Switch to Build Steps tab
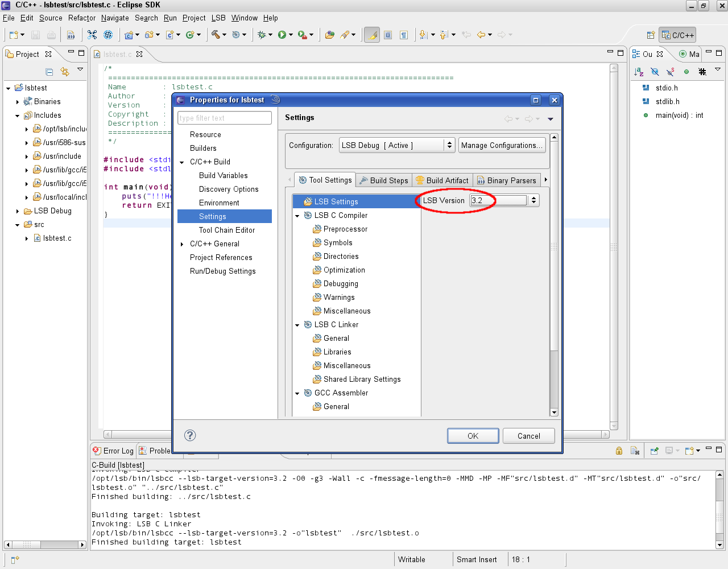 click(x=384, y=180)
